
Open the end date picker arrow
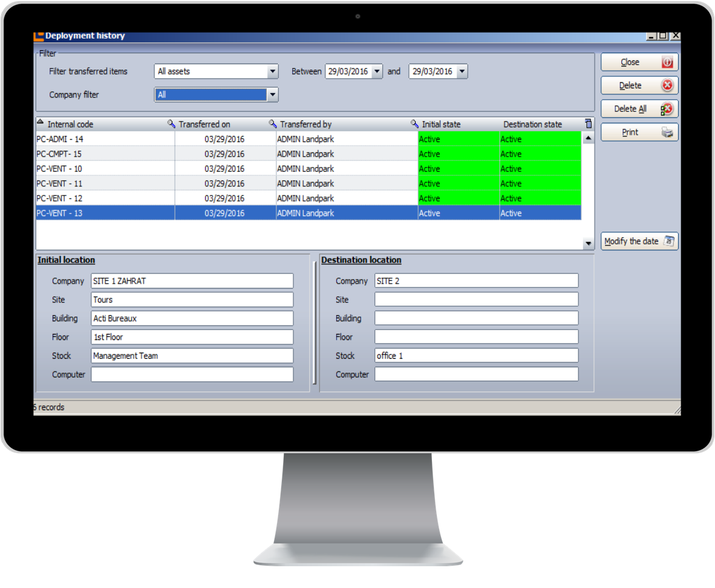(x=462, y=71)
